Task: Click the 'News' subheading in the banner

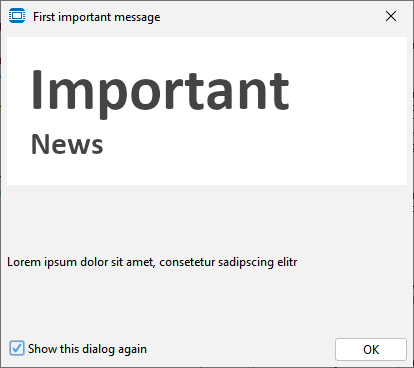Action: point(67,144)
